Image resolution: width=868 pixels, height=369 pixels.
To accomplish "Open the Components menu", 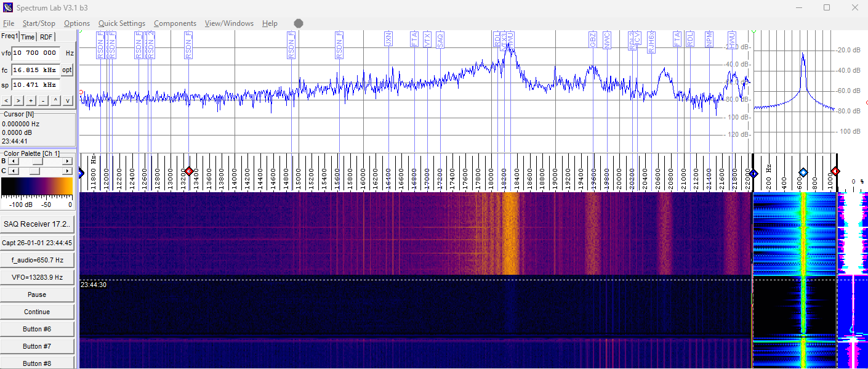I will pyautogui.click(x=175, y=23).
